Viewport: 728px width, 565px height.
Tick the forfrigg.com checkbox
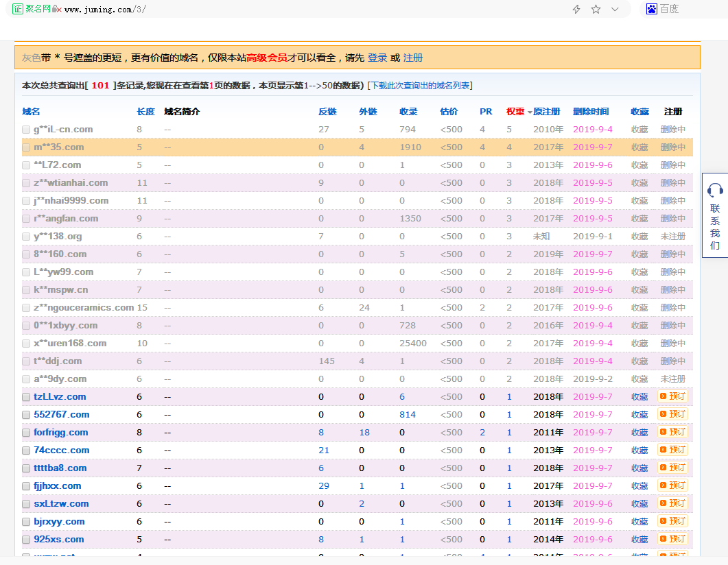click(27, 433)
